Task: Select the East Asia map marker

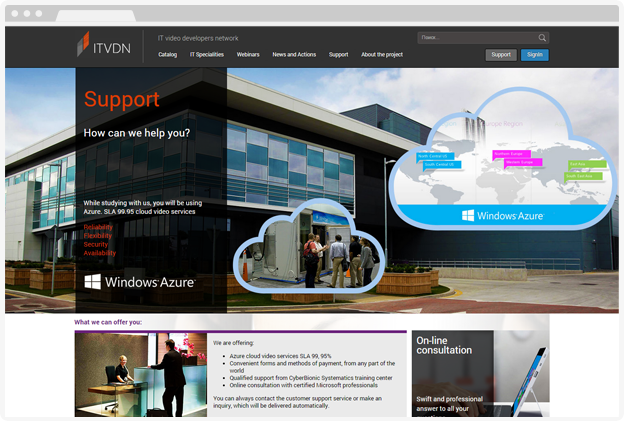Action: click(581, 163)
